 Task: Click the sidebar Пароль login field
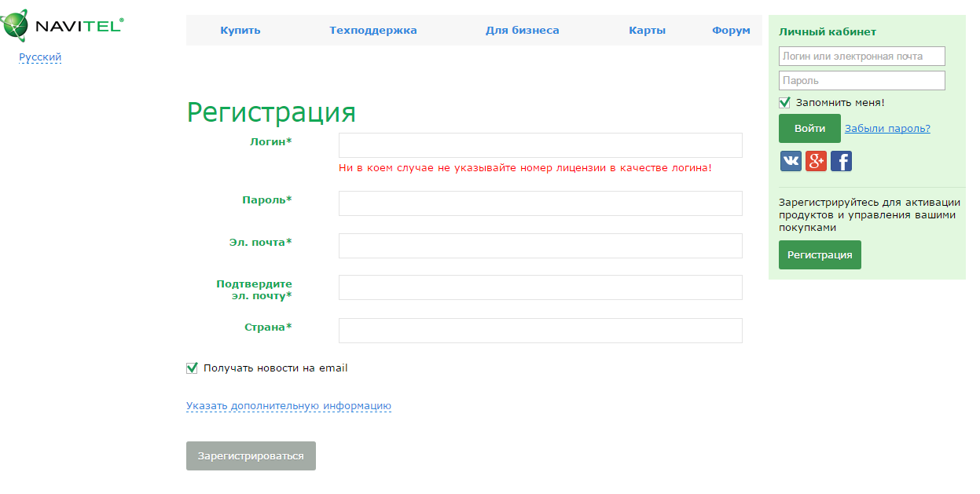861,80
